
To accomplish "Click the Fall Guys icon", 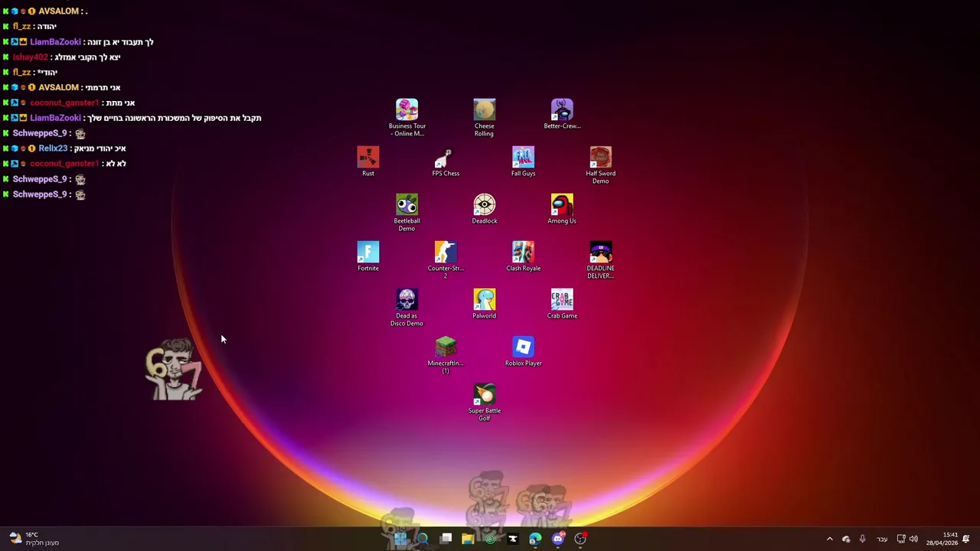I will pyautogui.click(x=523, y=161).
